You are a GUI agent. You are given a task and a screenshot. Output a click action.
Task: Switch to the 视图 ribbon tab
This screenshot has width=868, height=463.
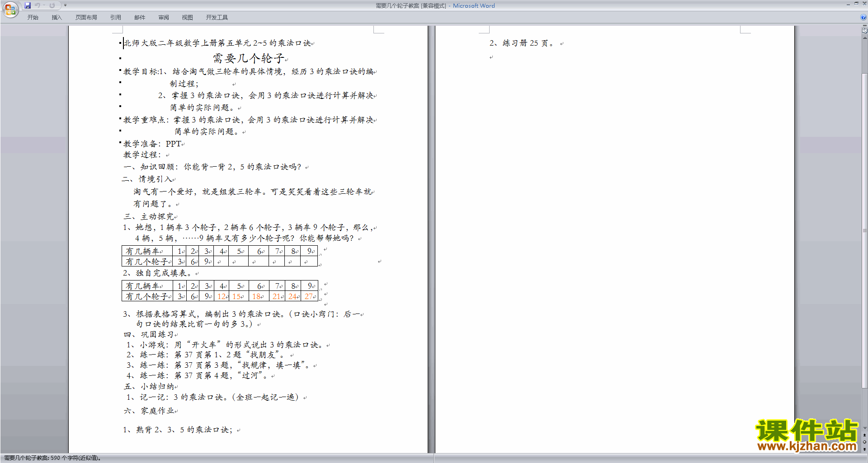[x=187, y=17]
